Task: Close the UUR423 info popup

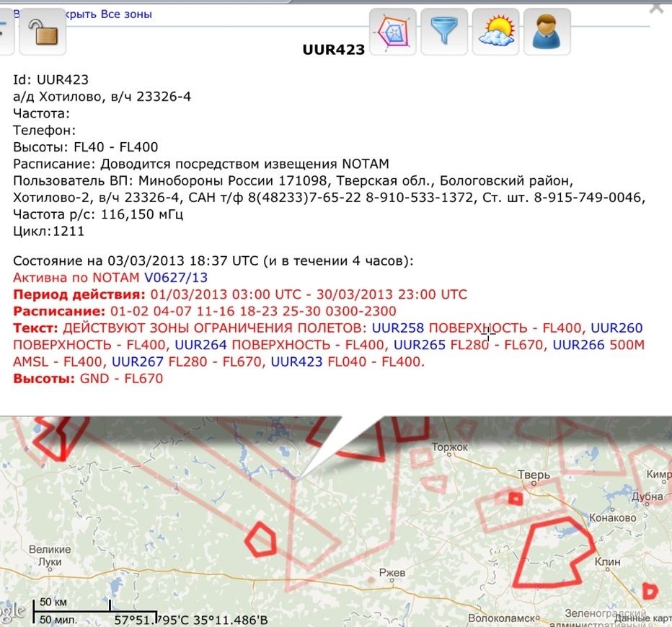Action: (657, 7)
